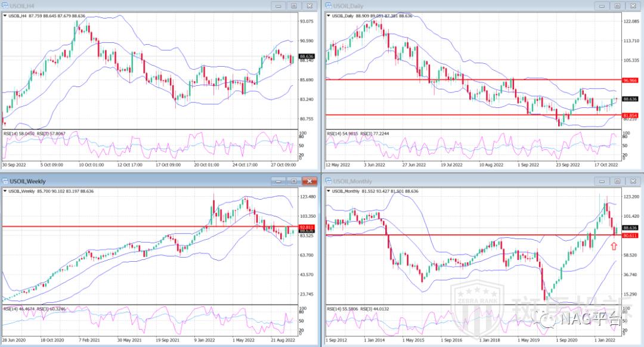Screen dimensions: 644x347
Task: Maximize the USOIL,H4 chart window
Action: tap(294, 6)
